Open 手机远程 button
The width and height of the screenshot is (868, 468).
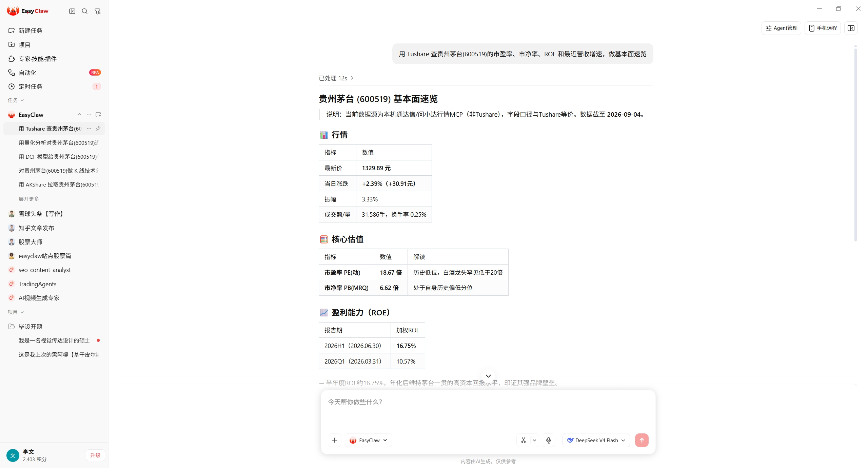823,28
